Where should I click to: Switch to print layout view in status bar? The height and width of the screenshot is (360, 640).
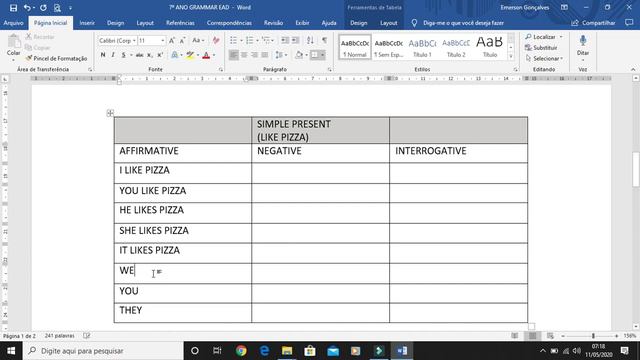(532, 336)
